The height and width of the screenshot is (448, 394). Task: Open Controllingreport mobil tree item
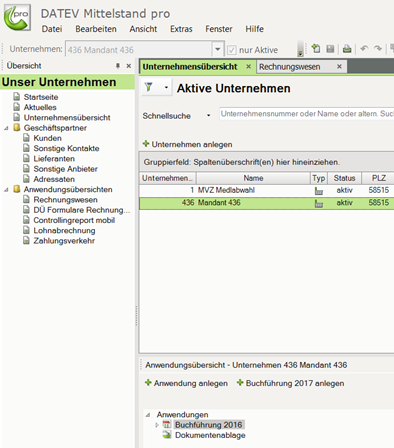coord(74,220)
